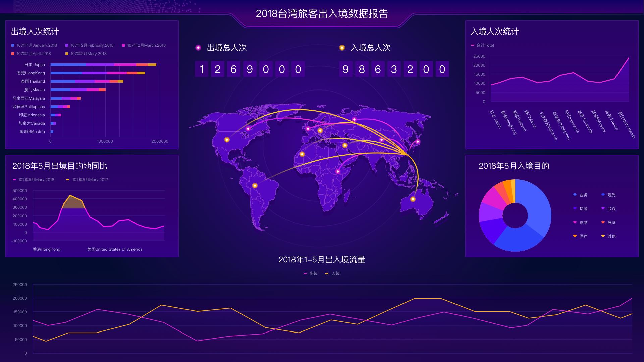This screenshot has height=362, width=644.
Task: Click the 合计Total legend marker in 入境人次统计
Action: tap(473, 45)
